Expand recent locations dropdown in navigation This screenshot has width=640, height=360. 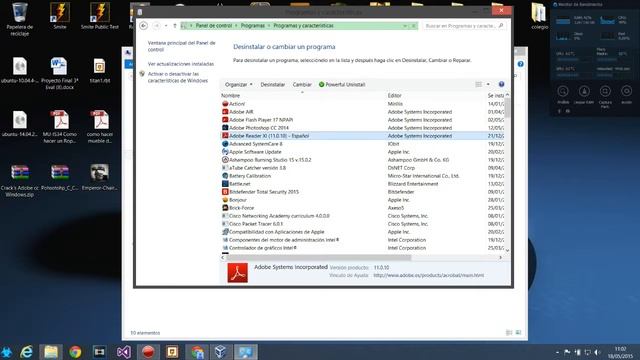pos(166,26)
